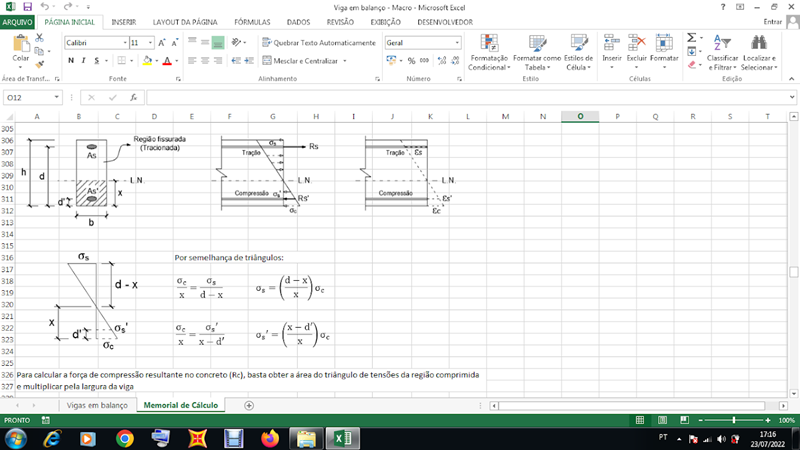Screen dimensions: 800x450
Task: Click the Paste (Colar) clipboard icon
Action: pos(20,44)
